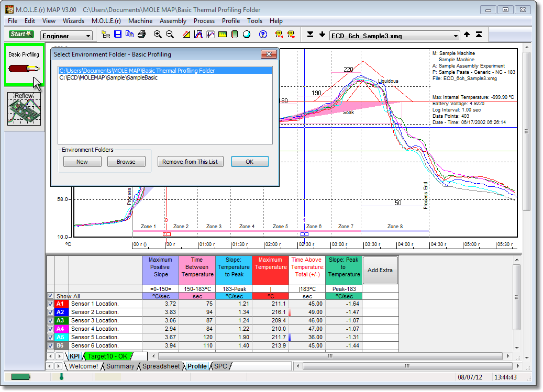Image resolution: width=543 pixels, height=392 pixels.
Task: Select the Reflow environment icon
Action: (24, 109)
